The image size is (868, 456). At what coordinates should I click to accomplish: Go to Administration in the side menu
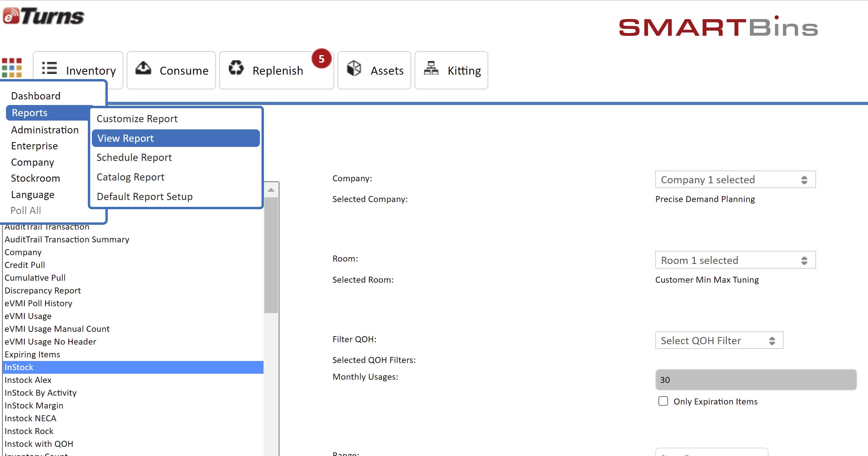click(x=45, y=130)
